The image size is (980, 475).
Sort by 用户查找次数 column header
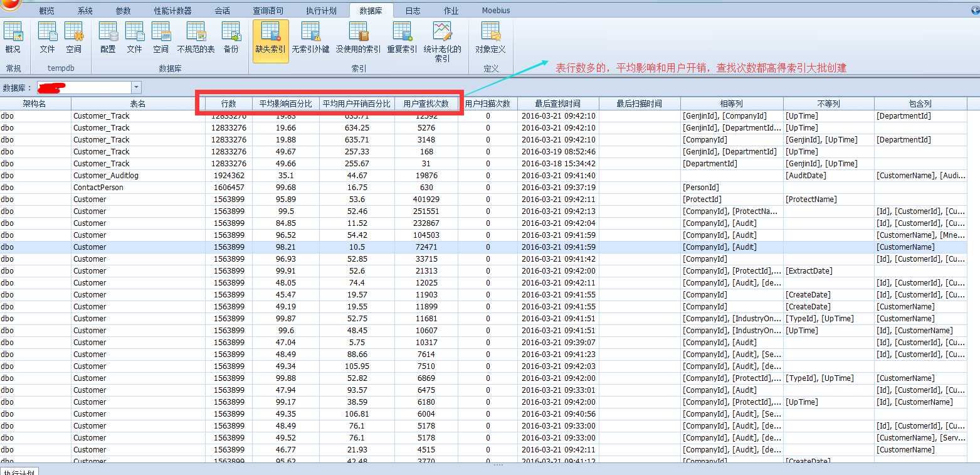point(426,104)
